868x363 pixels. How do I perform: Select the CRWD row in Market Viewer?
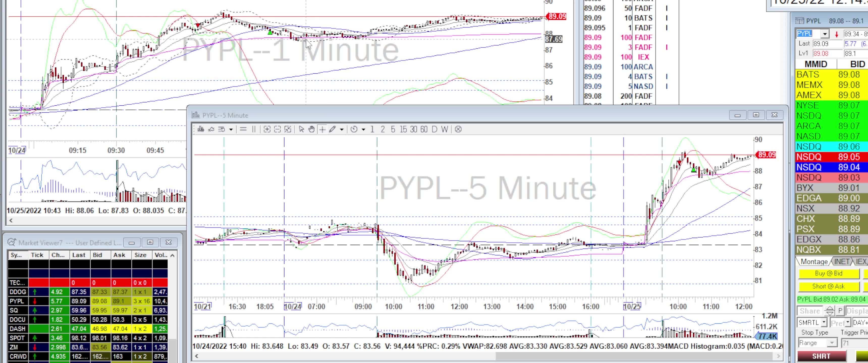[88, 356]
